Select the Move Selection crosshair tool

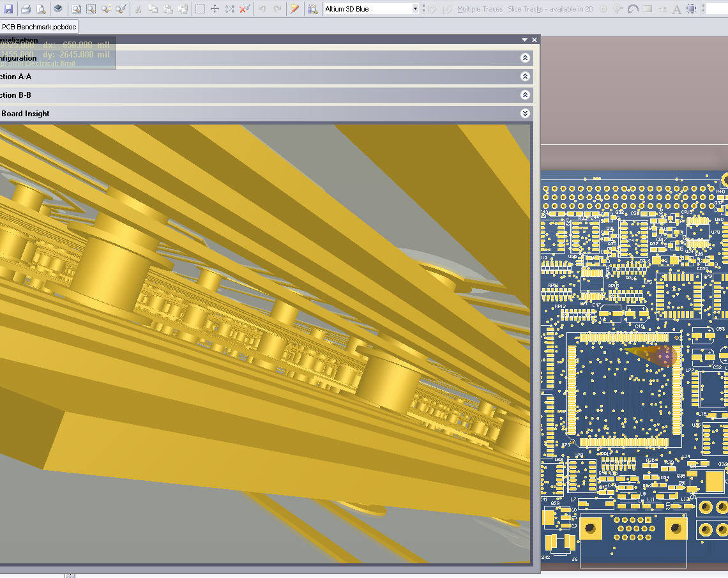coord(215,8)
